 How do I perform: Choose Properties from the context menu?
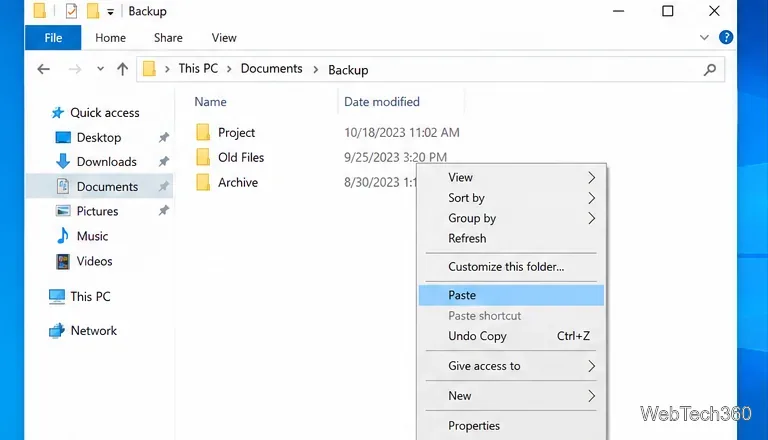point(511,426)
